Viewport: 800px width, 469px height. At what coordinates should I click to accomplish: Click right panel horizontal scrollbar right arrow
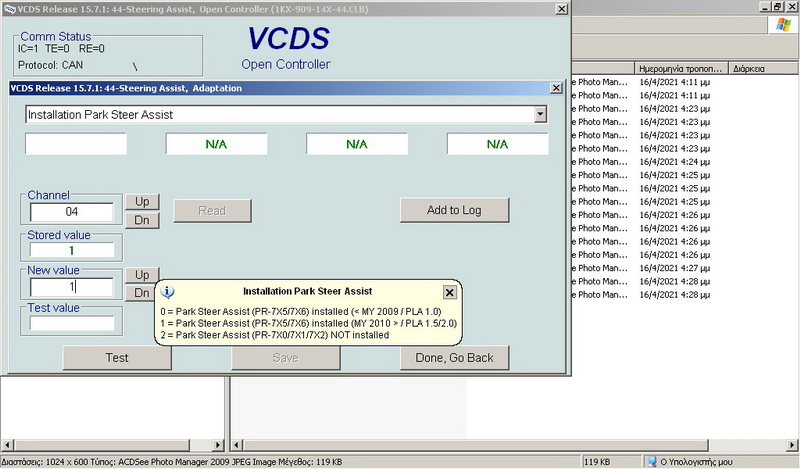click(x=793, y=445)
